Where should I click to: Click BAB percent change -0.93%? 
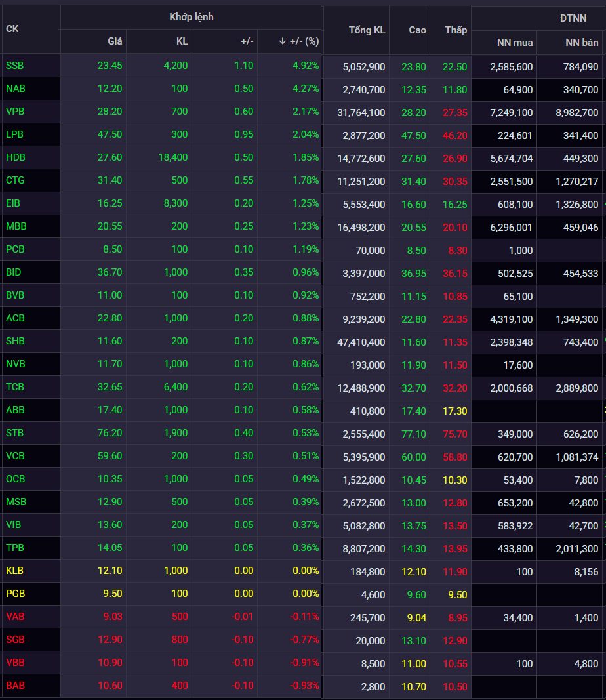point(304,686)
